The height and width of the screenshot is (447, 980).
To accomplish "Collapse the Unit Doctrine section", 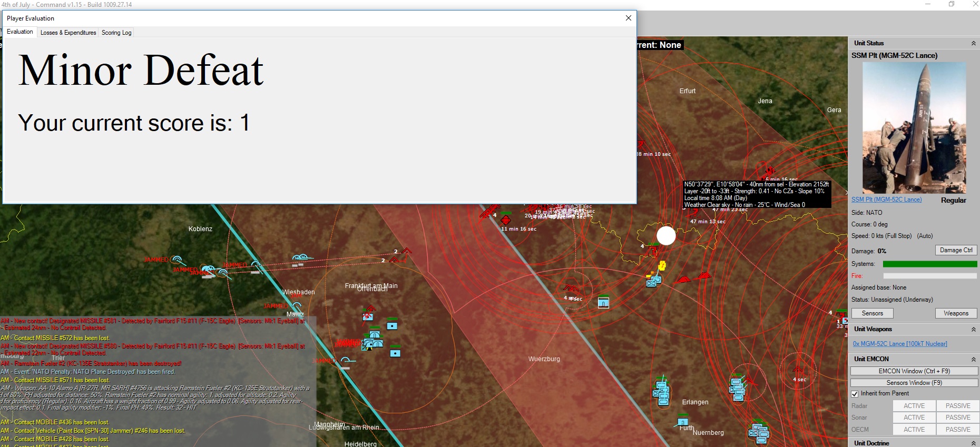I will coord(973,443).
